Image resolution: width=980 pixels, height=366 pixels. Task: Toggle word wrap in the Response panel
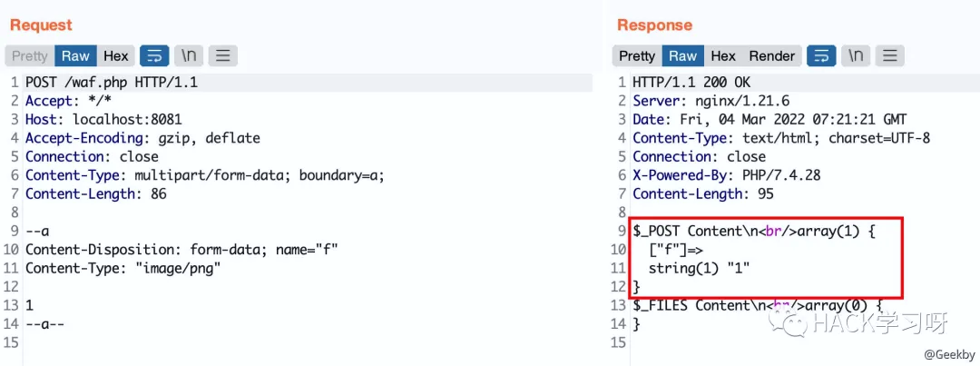pyautogui.click(x=821, y=55)
